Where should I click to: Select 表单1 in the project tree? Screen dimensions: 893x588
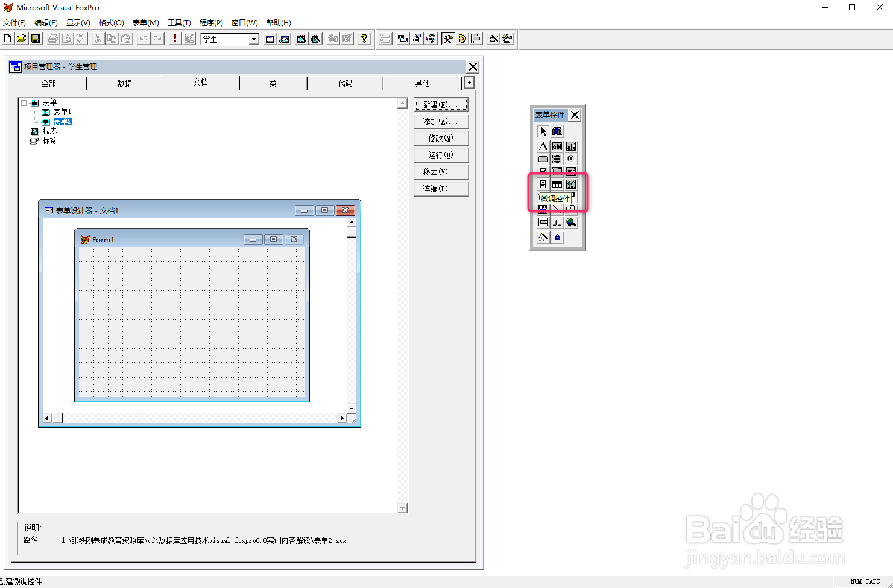[62, 112]
